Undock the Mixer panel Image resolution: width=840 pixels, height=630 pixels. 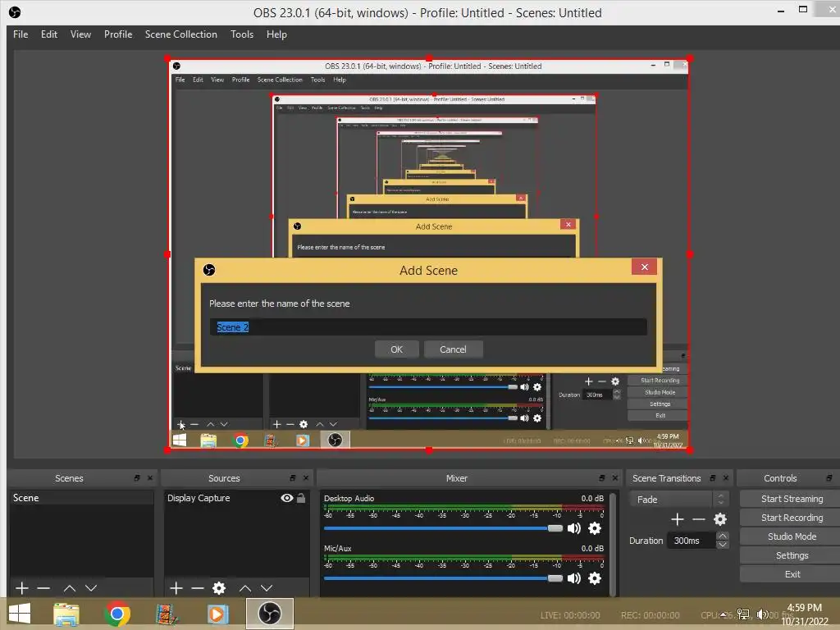601,478
